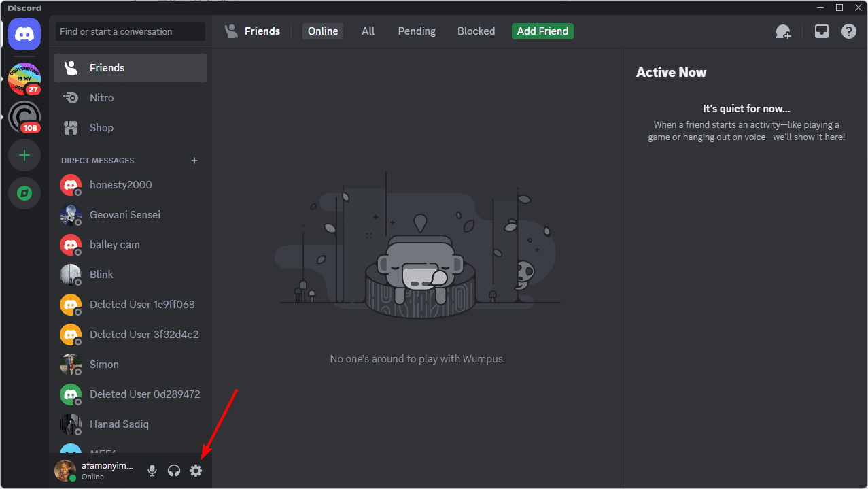Open DM with balley cam
868x489 pixels.
point(131,245)
